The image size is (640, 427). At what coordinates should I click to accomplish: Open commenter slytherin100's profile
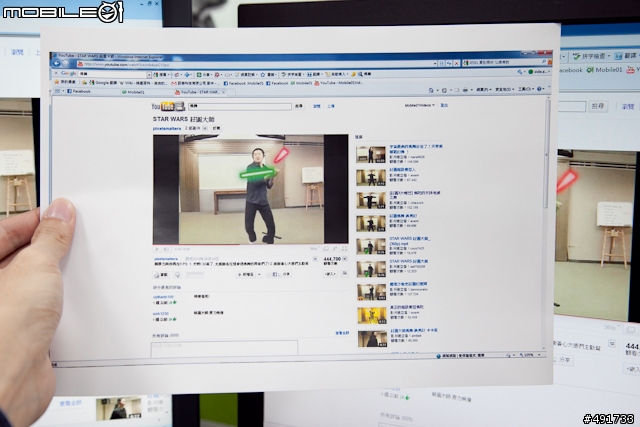(x=163, y=297)
